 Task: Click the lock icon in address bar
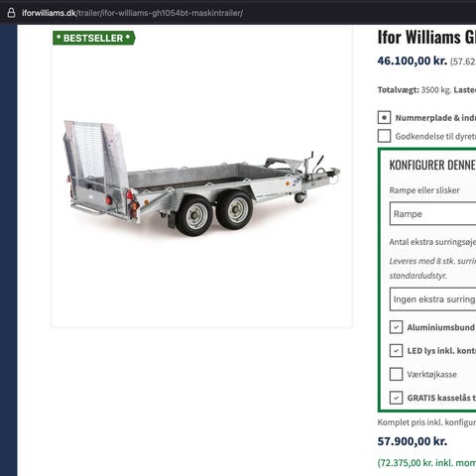pyautogui.click(x=11, y=13)
